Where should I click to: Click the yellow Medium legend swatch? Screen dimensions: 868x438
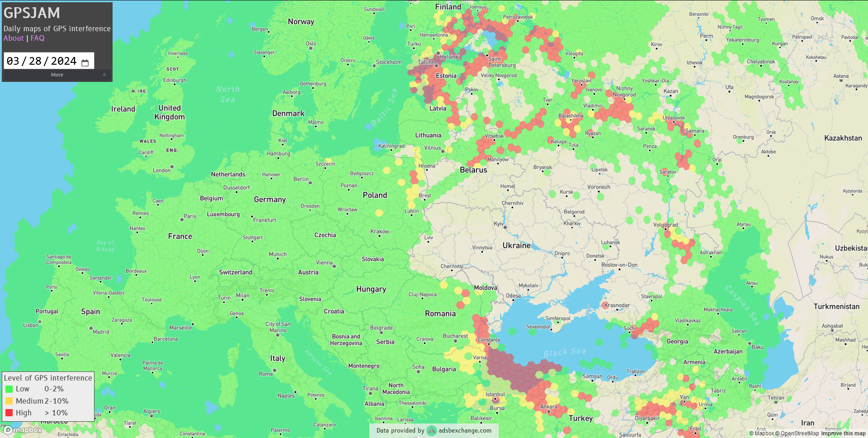point(9,401)
